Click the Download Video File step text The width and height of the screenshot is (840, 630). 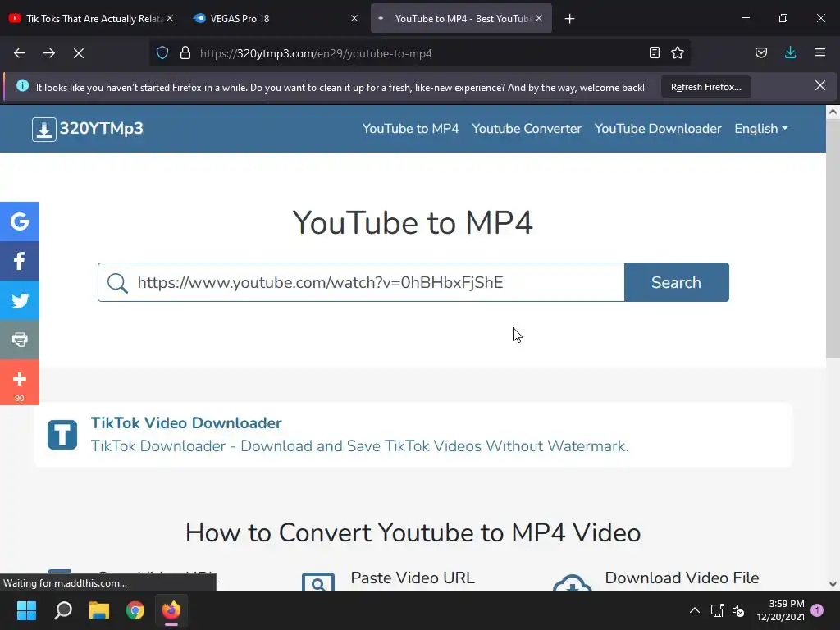click(x=682, y=577)
